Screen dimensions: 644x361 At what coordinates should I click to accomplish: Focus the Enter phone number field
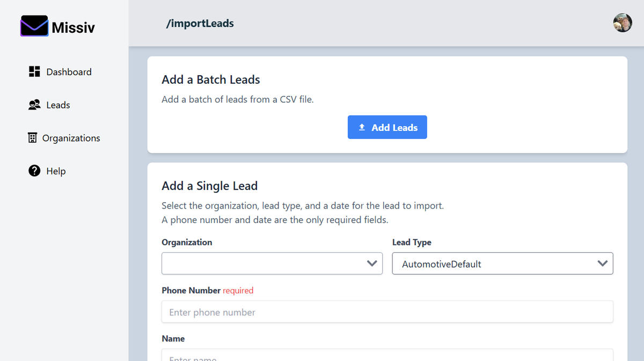387,312
